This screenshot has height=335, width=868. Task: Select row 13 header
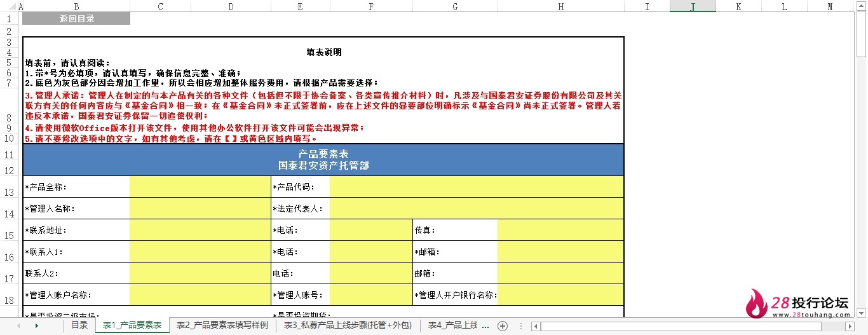tap(8, 187)
